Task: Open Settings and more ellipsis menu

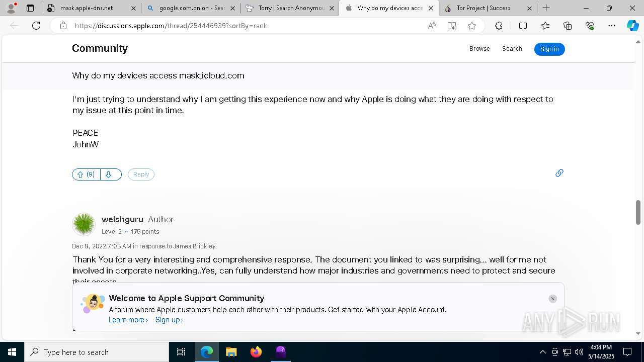Action: pyautogui.click(x=612, y=26)
